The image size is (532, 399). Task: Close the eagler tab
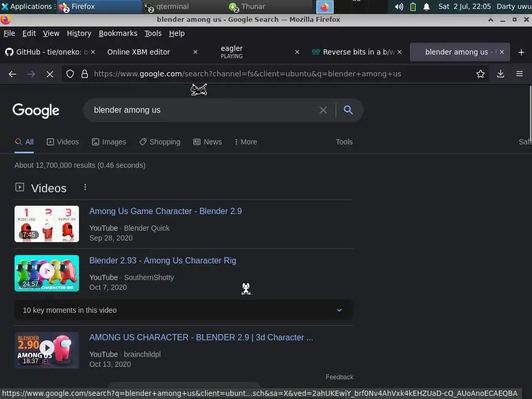[x=297, y=52]
